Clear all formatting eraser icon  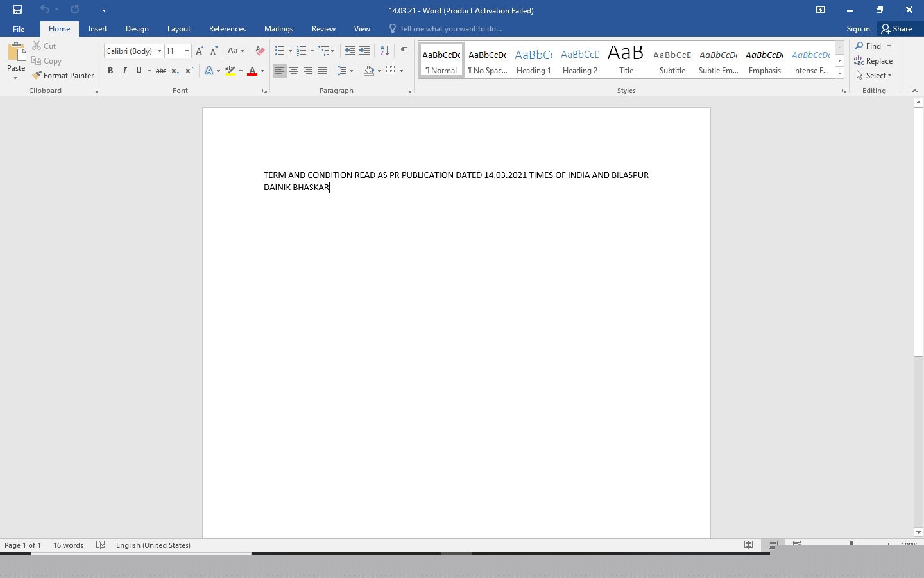260,51
